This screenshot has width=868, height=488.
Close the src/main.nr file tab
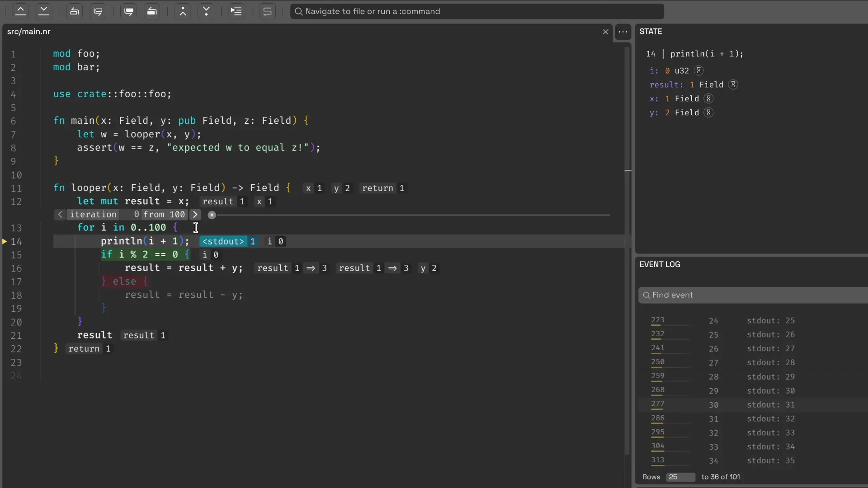(x=605, y=32)
